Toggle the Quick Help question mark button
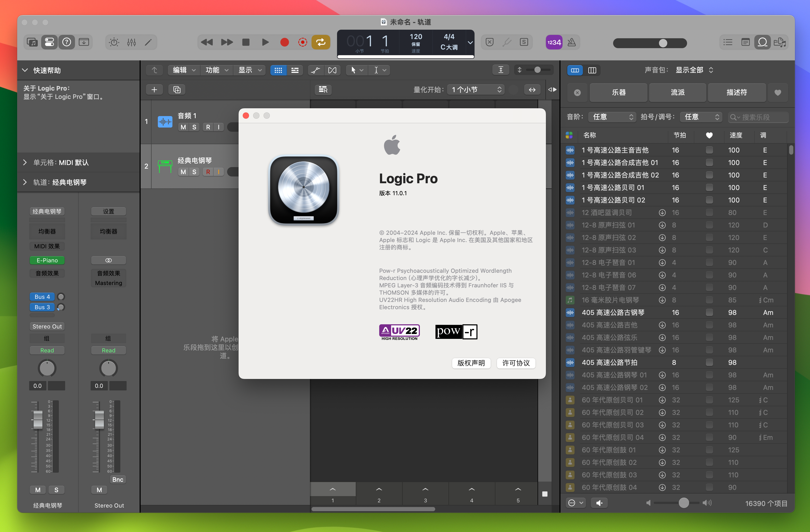Screen dimensions: 810x532 [x=67, y=42]
